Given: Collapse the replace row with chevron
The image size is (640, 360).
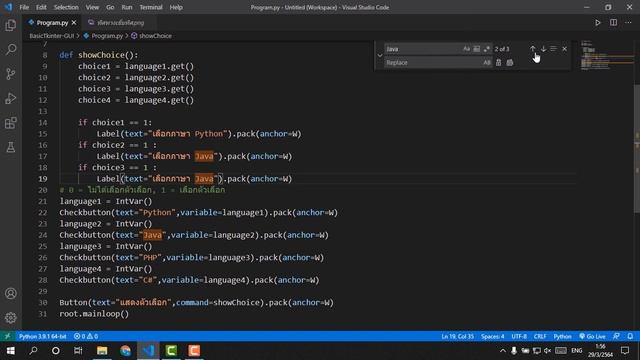Looking at the screenshot, I should pos(380,56).
